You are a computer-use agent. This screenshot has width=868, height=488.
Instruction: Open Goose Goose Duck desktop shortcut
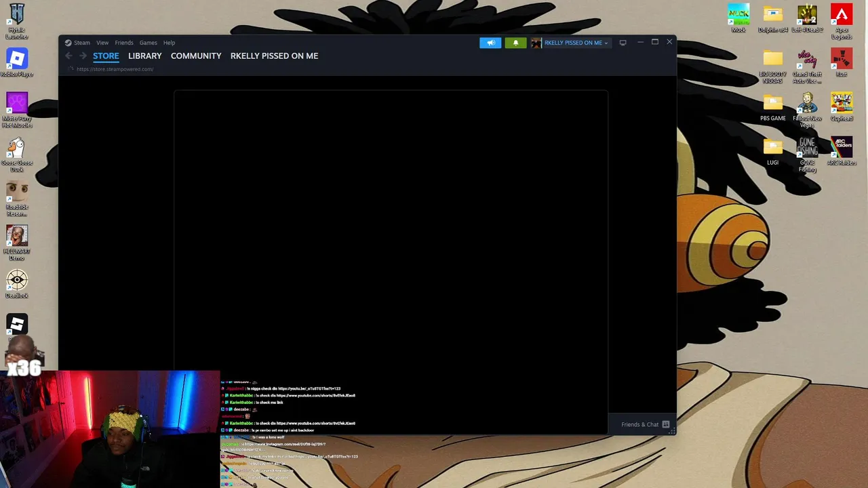[x=17, y=155]
